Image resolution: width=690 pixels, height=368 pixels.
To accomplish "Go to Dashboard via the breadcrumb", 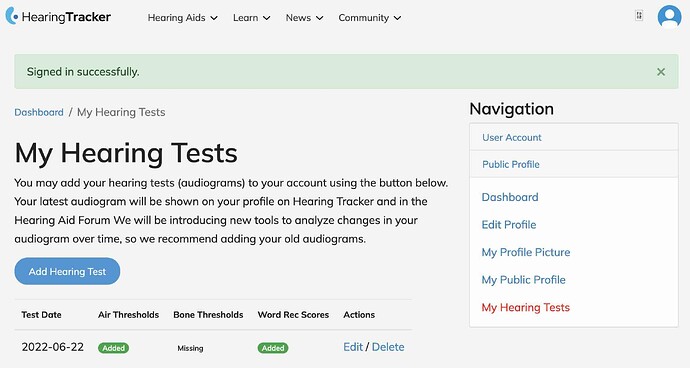I will pyautogui.click(x=39, y=112).
